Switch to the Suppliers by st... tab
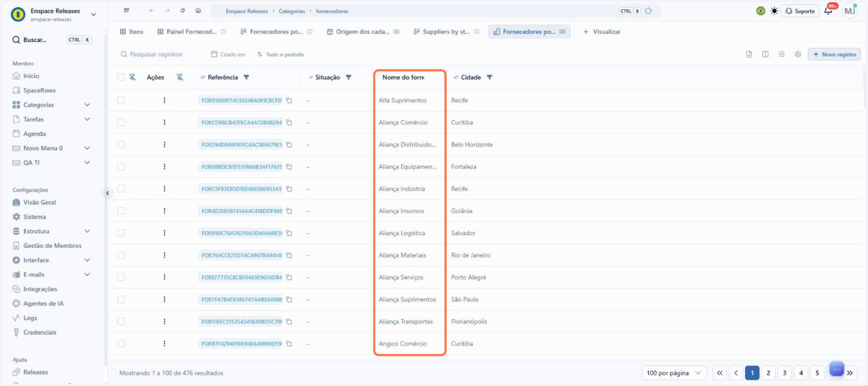The image size is (868, 386). pos(446,32)
